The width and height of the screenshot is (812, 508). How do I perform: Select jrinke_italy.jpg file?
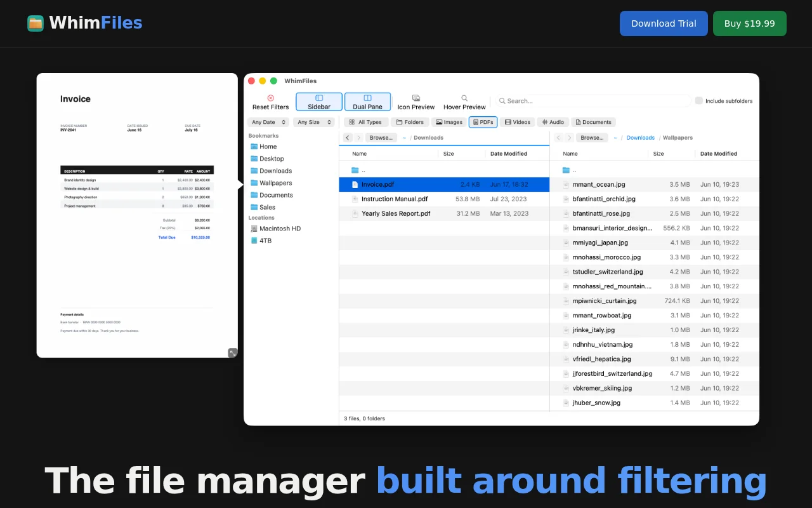(x=655, y=330)
